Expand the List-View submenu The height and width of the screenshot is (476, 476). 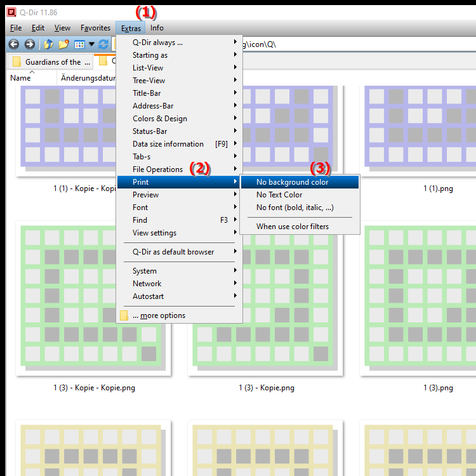[180, 68]
